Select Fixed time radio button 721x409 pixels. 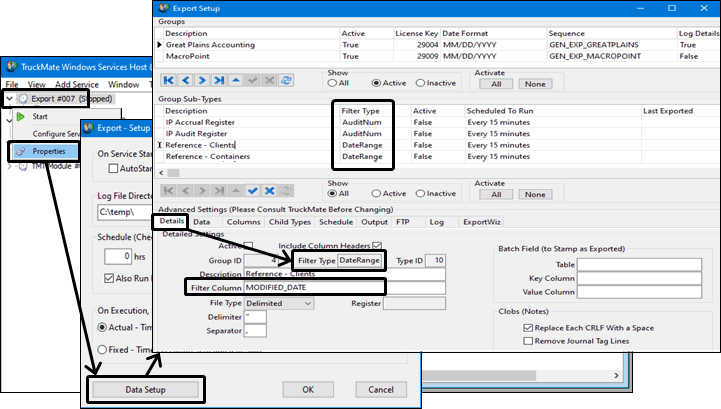(x=102, y=350)
